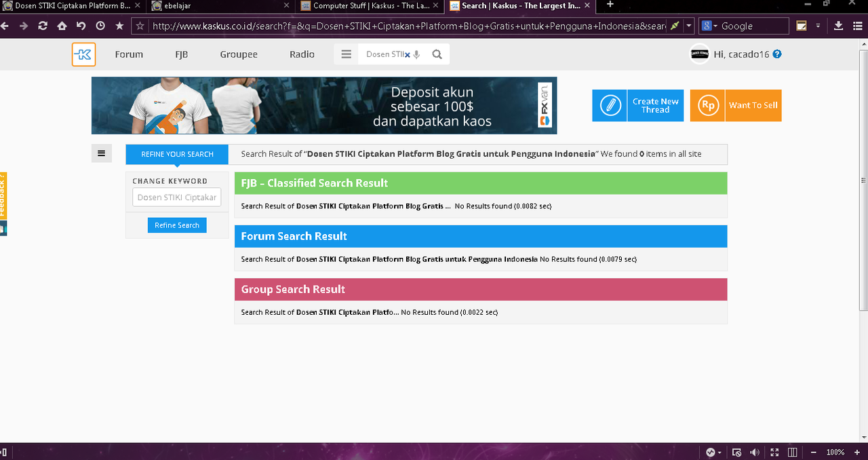Reload the current page

click(43, 26)
